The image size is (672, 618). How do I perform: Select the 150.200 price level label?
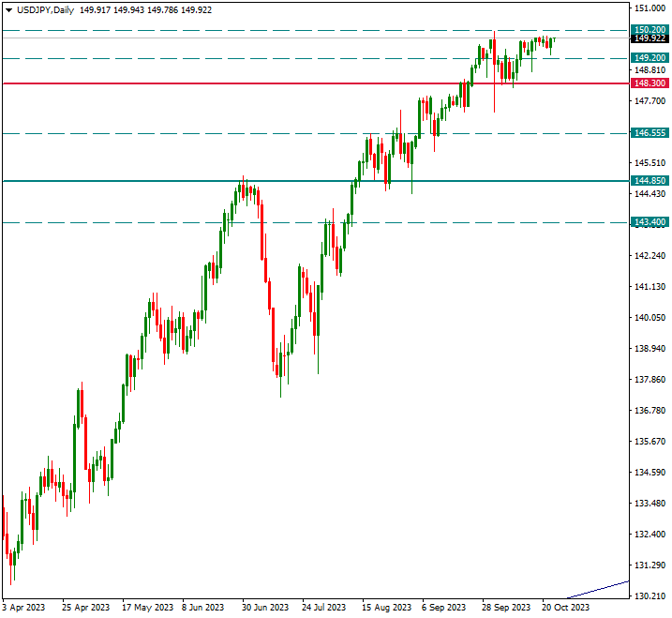[650, 30]
